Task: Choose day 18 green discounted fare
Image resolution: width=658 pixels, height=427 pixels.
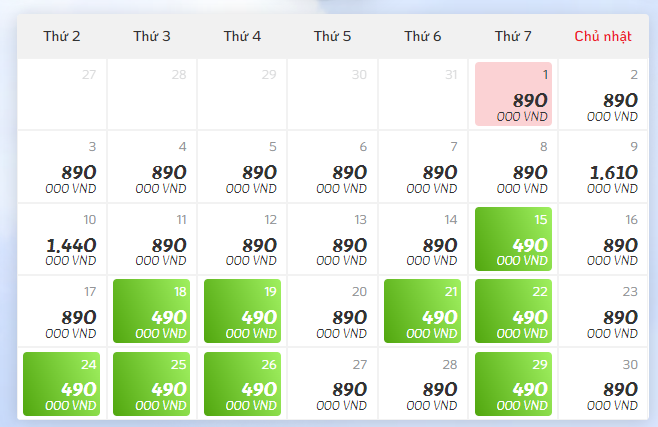Action: pyautogui.click(x=152, y=311)
